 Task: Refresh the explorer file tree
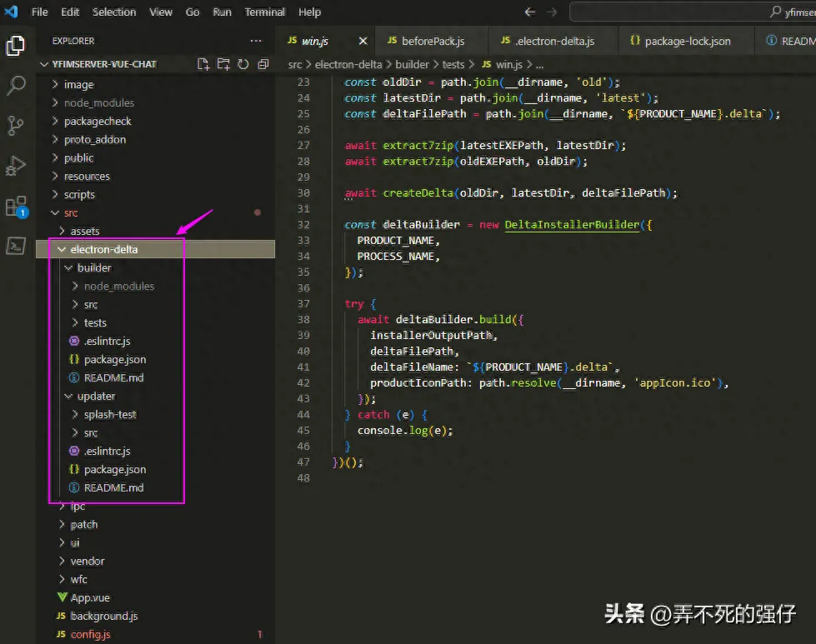point(243,64)
